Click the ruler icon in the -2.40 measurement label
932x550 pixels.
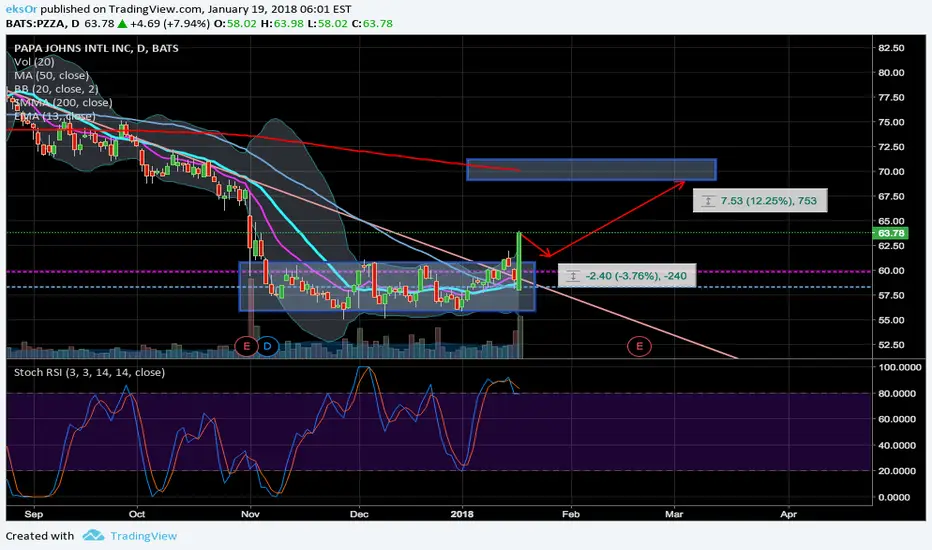572,276
